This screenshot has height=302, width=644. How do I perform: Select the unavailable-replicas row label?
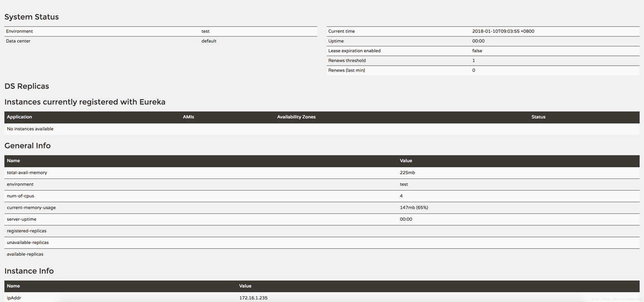(27, 243)
